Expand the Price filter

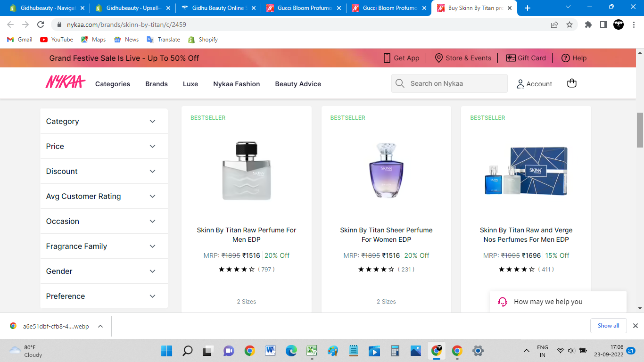(x=104, y=146)
